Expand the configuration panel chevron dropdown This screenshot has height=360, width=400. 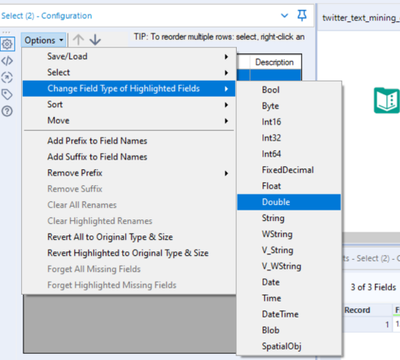point(284,15)
